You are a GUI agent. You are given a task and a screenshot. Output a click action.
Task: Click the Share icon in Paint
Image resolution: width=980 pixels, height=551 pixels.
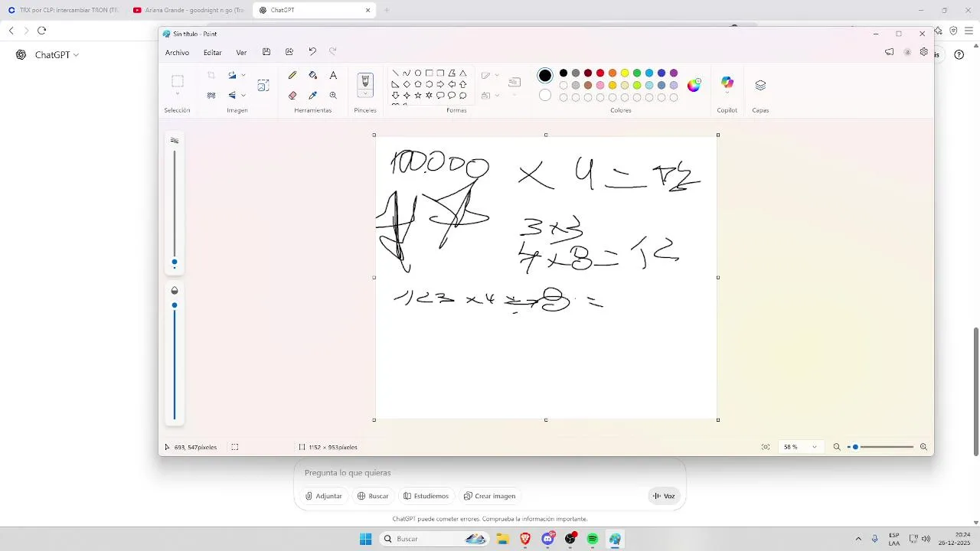[x=289, y=52]
